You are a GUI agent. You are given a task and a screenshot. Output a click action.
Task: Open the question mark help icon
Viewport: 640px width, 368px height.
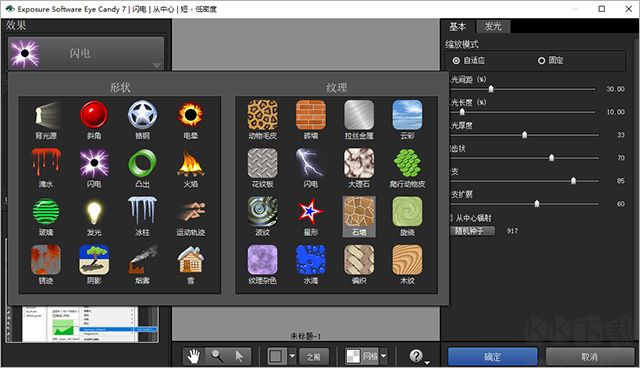[416, 356]
